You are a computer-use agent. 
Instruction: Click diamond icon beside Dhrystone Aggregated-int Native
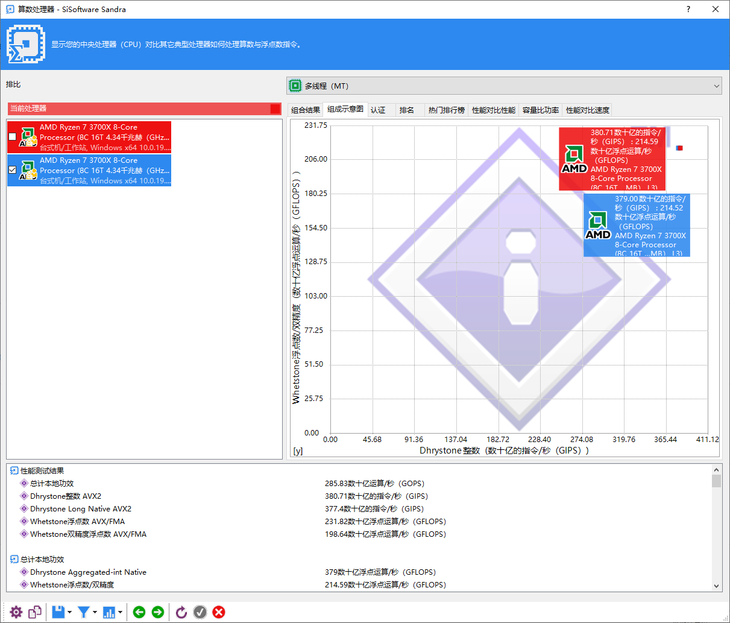point(24,572)
